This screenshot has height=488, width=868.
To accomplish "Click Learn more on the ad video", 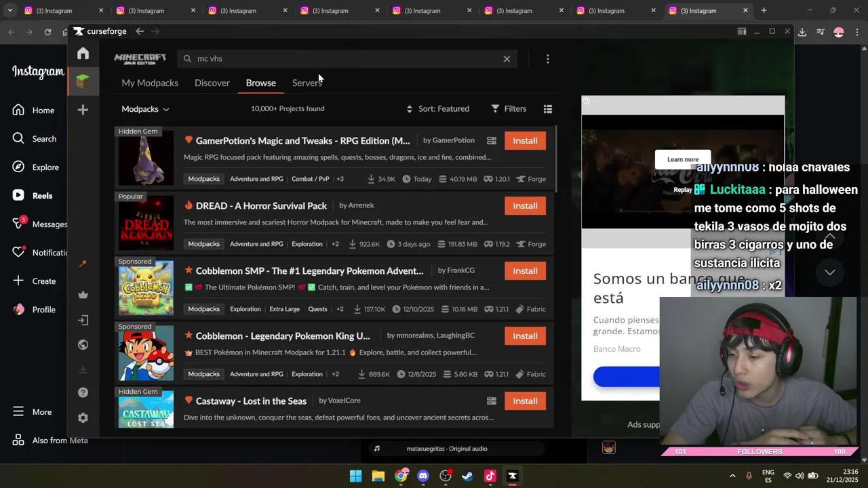I will coord(683,160).
